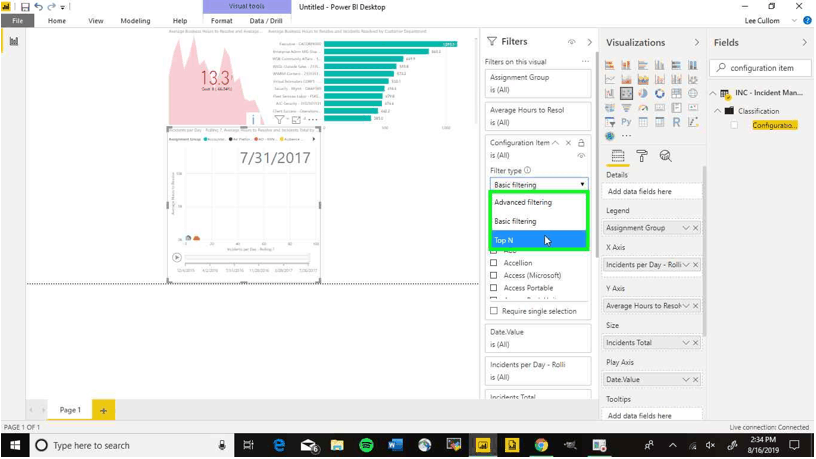This screenshot has width=816, height=459.
Task: Select the pie chart visual
Action: coord(643,94)
